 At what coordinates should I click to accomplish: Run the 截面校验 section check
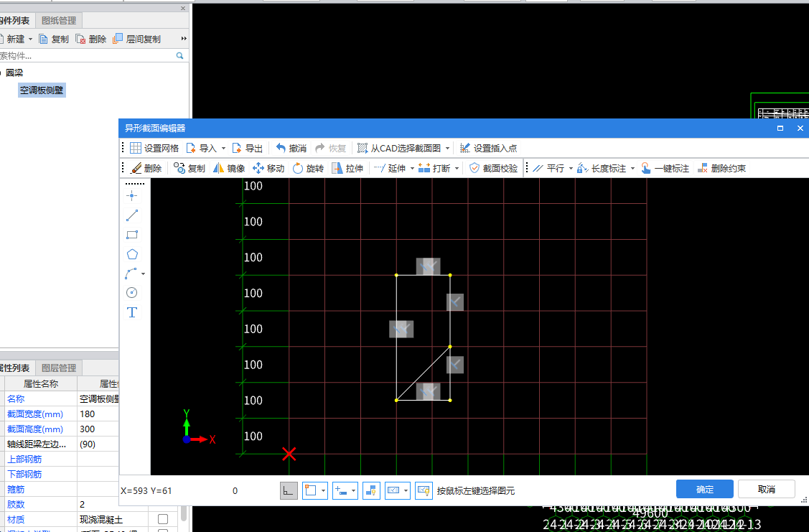point(493,168)
